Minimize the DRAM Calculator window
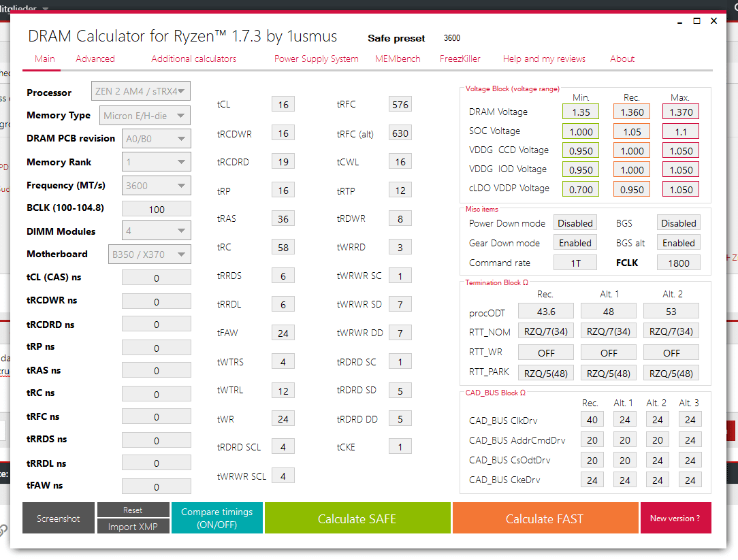Viewport: 738px width, 560px height. (x=679, y=22)
